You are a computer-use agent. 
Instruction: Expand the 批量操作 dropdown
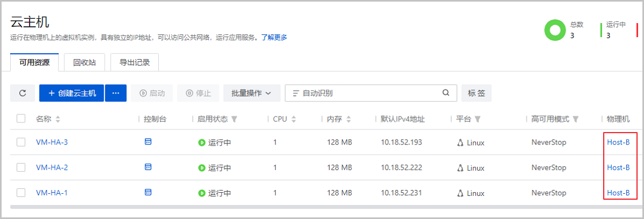pyautogui.click(x=251, y=93)
